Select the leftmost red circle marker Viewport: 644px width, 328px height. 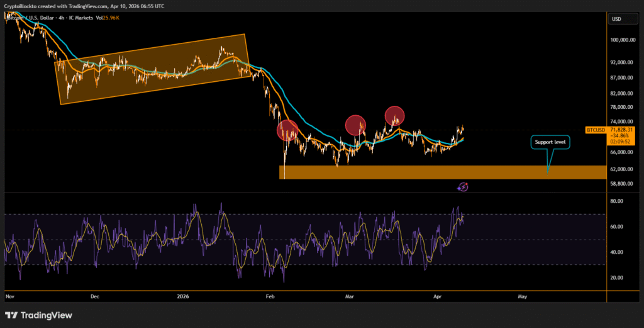coord(287,130)
